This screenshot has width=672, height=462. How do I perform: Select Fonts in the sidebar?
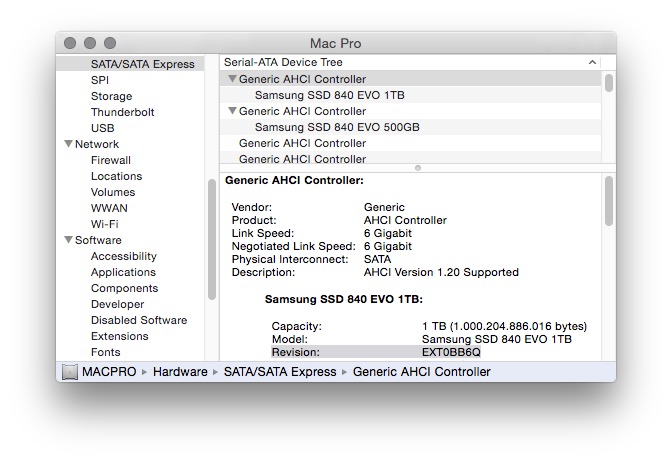[105, 352]
